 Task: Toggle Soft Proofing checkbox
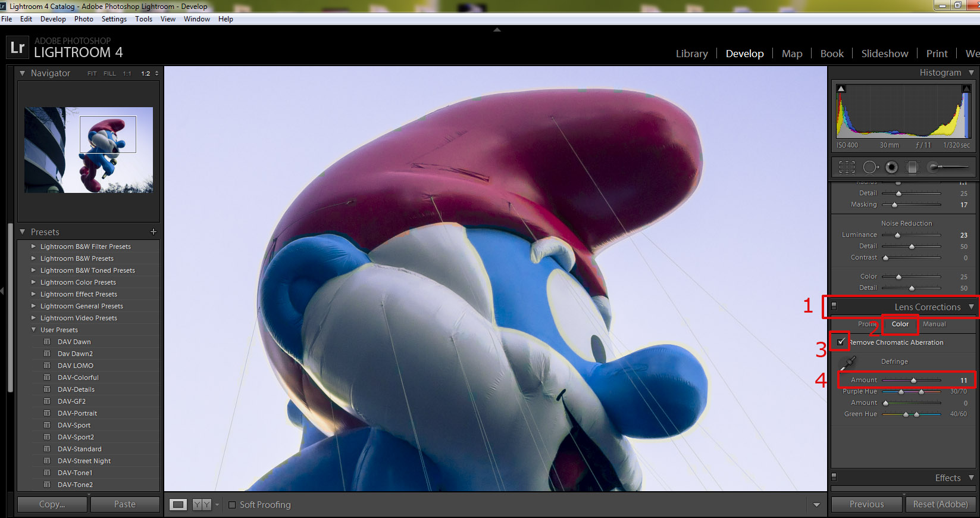pos(233,505)
